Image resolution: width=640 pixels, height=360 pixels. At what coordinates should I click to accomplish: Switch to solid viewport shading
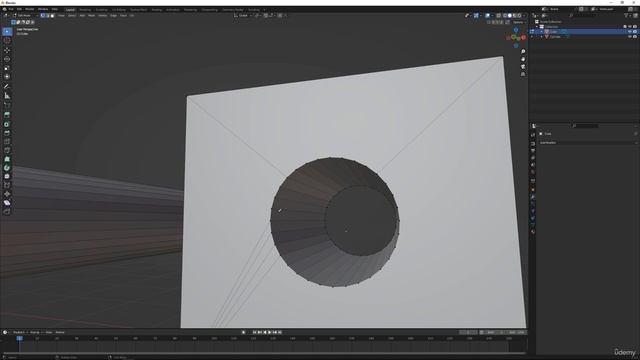click(509, 16)
